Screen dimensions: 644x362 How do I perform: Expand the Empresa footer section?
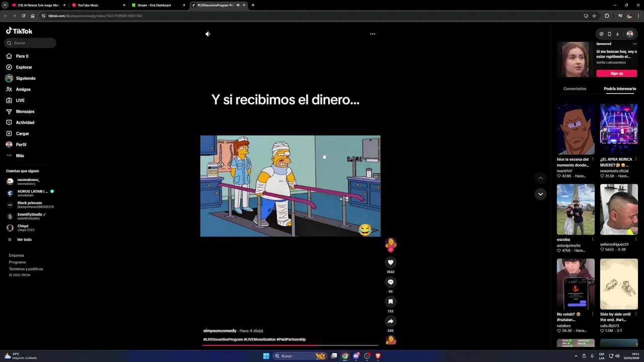[x=16, y=255]
